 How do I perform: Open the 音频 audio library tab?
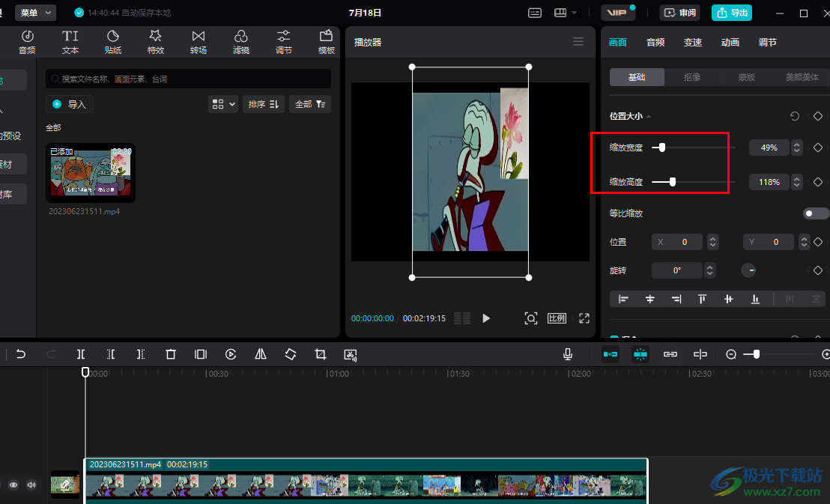(x=27, y=42)
